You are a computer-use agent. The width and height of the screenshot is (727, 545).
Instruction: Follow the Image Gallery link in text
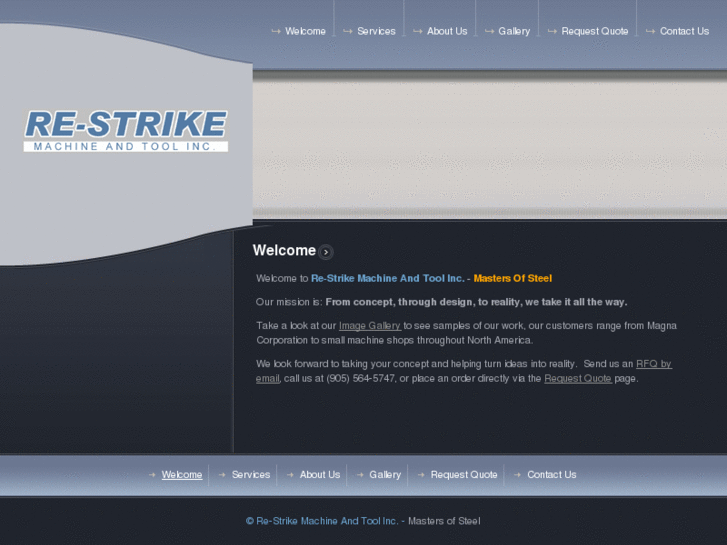tap(370, 326)
